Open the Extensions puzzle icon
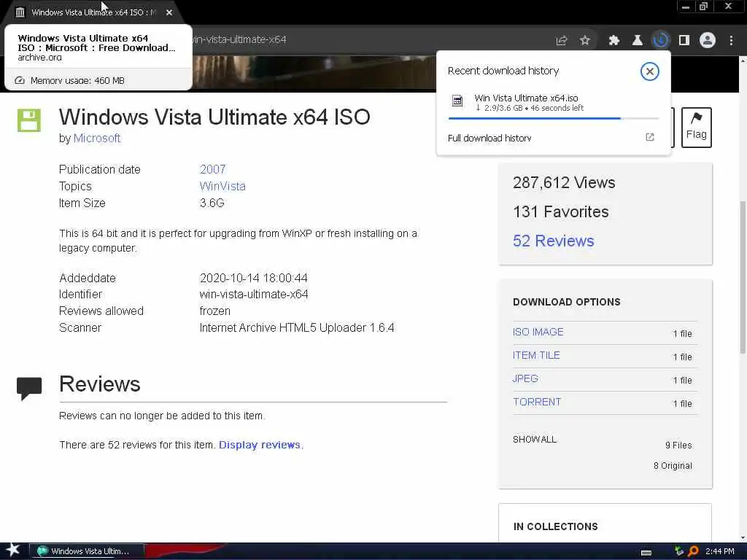Viewport: 747px width, 560px height. pos(614,41)
